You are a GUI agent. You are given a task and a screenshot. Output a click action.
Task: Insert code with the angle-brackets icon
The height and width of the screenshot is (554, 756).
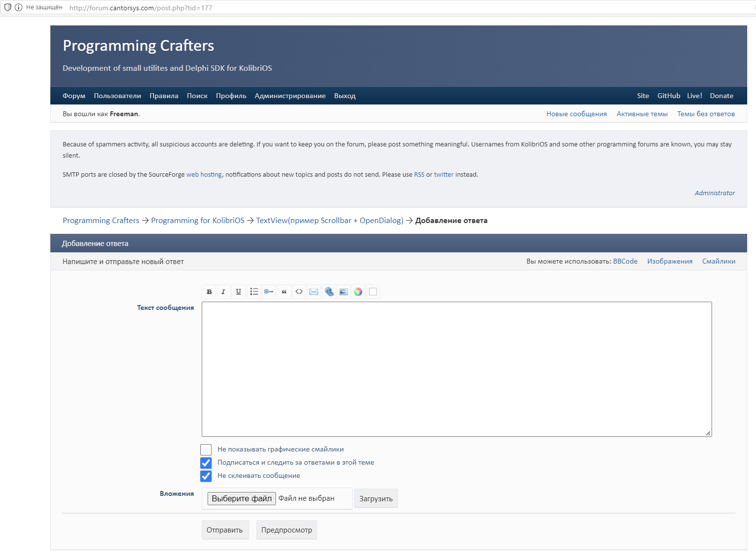(x=299, y=291)
